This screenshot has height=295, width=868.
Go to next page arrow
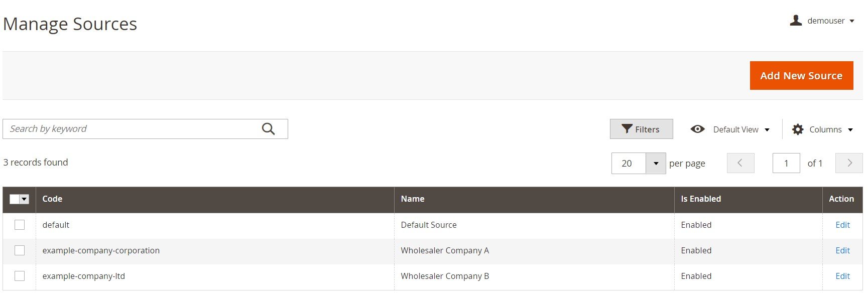[849, 163]
